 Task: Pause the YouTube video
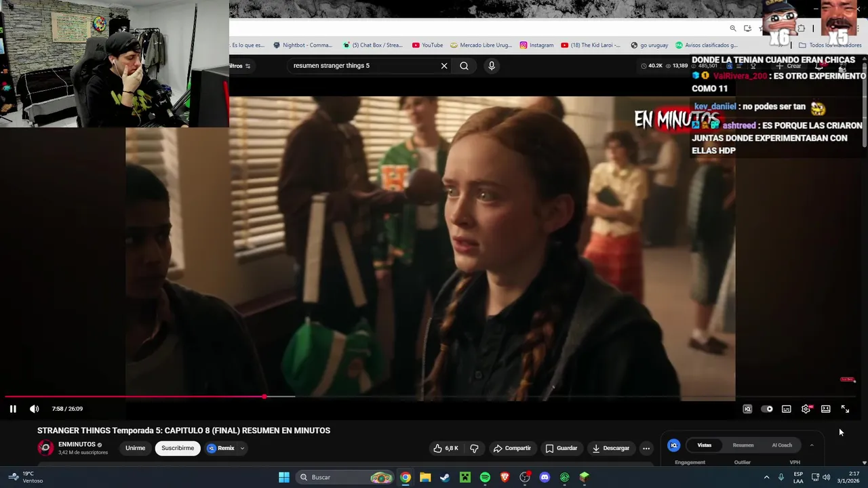tap(13, 409)
